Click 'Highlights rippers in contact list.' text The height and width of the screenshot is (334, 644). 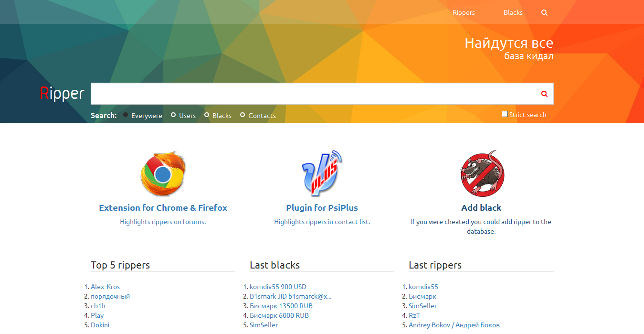coord(322,222)
